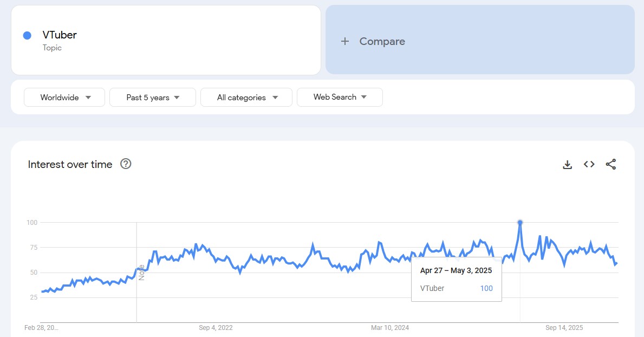This screenshot has width=644, height=337.
Task: Open the Web Search type dropdown
Action: (x=340, y=97)
